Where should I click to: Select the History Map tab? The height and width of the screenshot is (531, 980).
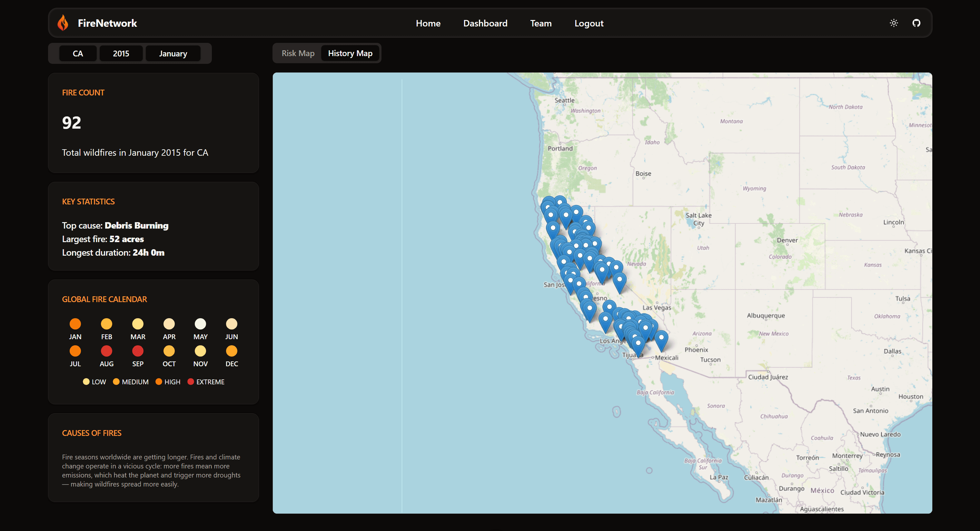pyautogui.click(x=350, y=53)
